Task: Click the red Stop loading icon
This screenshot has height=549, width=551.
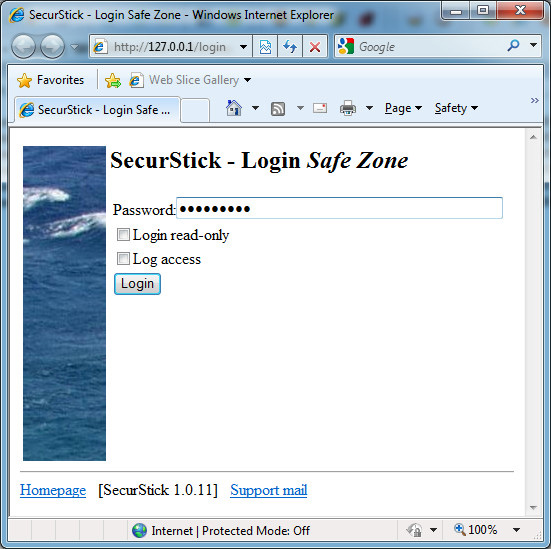Action: 315,46
